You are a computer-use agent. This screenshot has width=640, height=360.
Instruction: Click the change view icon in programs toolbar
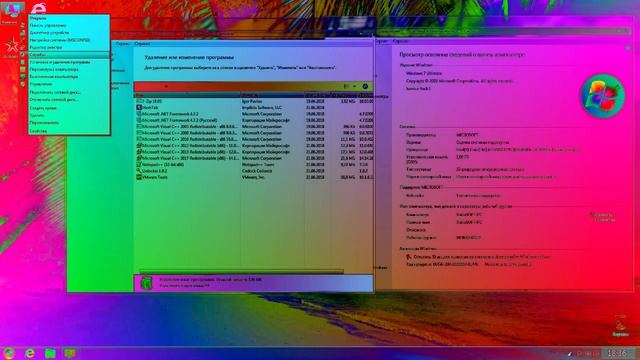click(x=346, y=86)
